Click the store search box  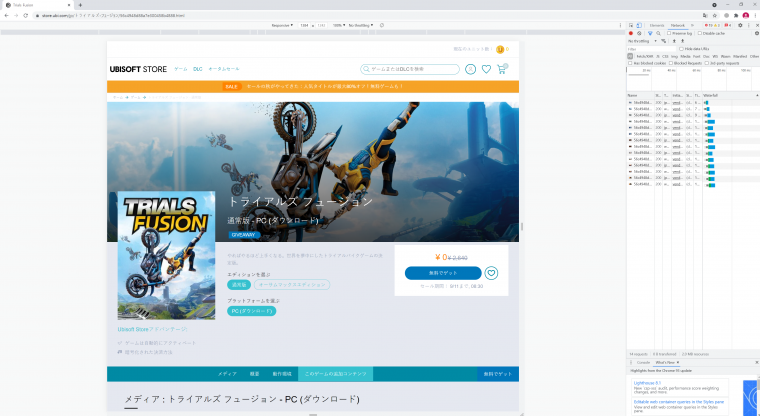point(410,69)
